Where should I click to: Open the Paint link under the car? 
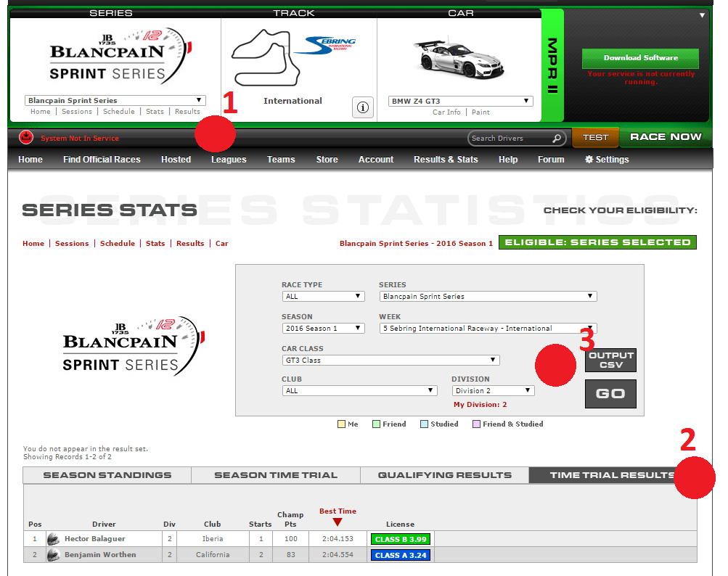tap(480, 112)
